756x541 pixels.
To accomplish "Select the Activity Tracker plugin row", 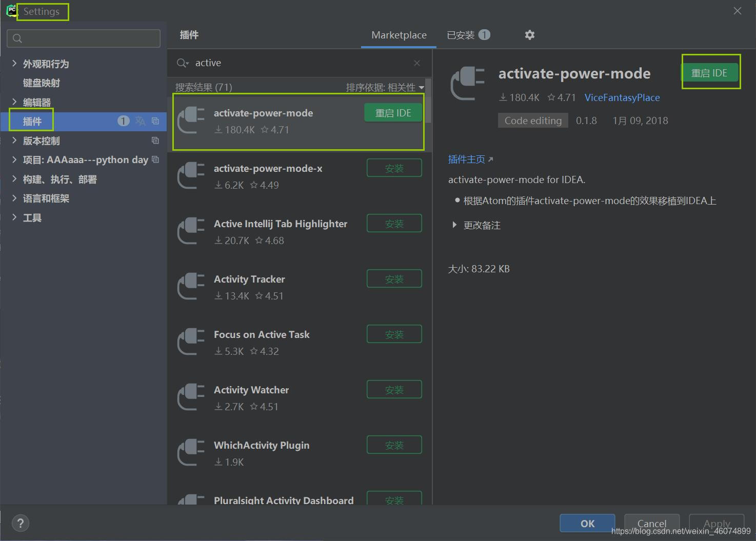I will point(300,287).
